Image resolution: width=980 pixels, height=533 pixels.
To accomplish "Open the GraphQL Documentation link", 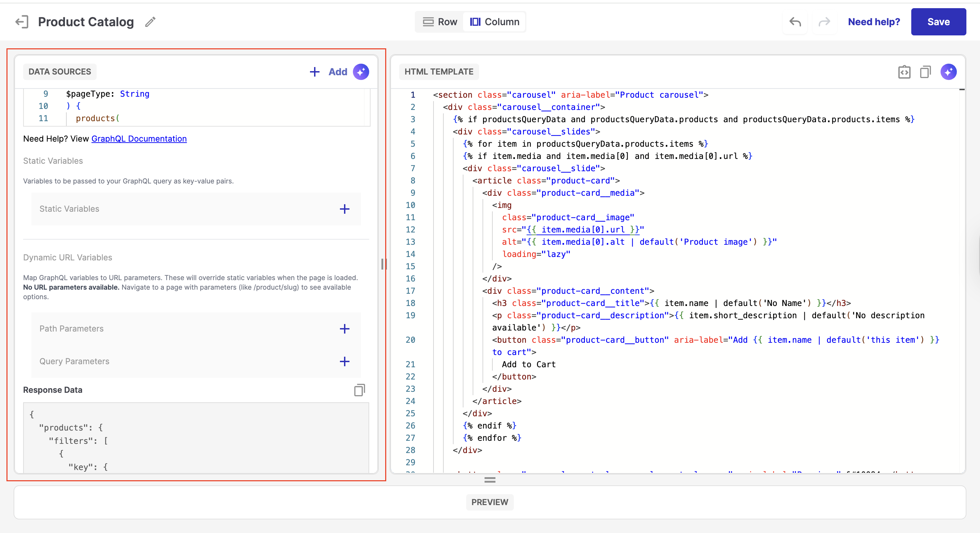I will coord(139,139).
